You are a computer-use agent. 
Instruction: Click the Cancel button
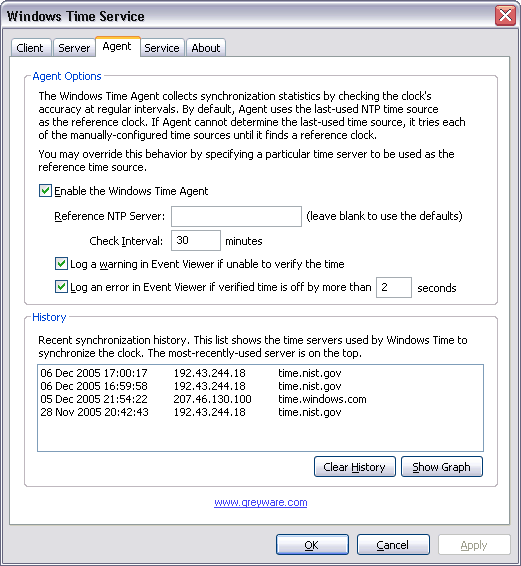coord(393,545)
